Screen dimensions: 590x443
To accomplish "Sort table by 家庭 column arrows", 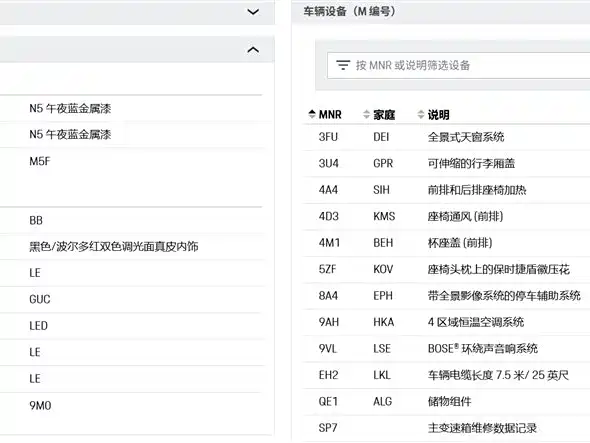I will click(366, 114).
